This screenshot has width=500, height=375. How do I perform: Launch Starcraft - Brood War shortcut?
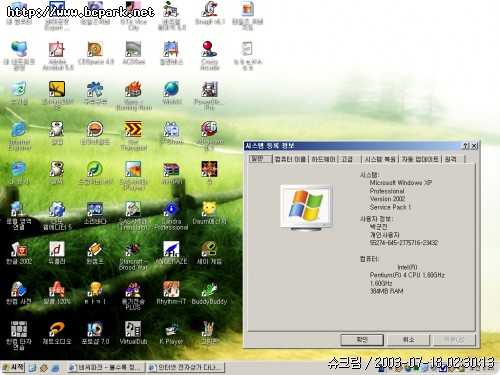tap(133, 255)
